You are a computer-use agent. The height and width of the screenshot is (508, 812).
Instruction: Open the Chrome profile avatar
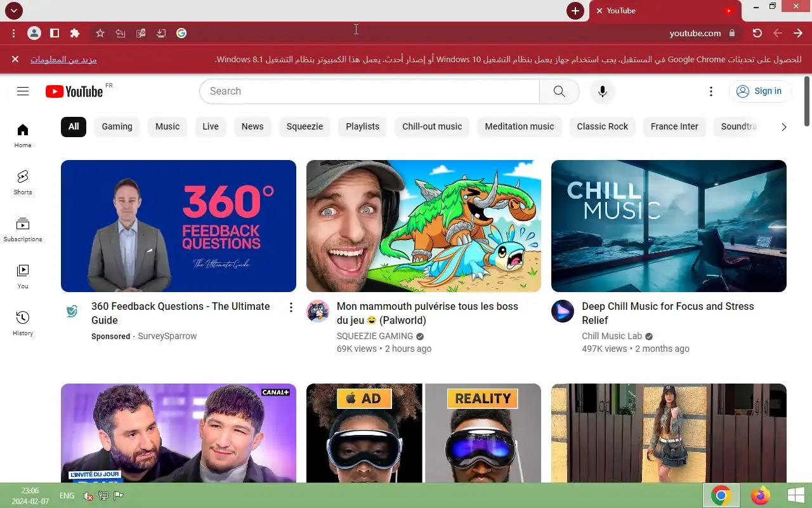34,33
